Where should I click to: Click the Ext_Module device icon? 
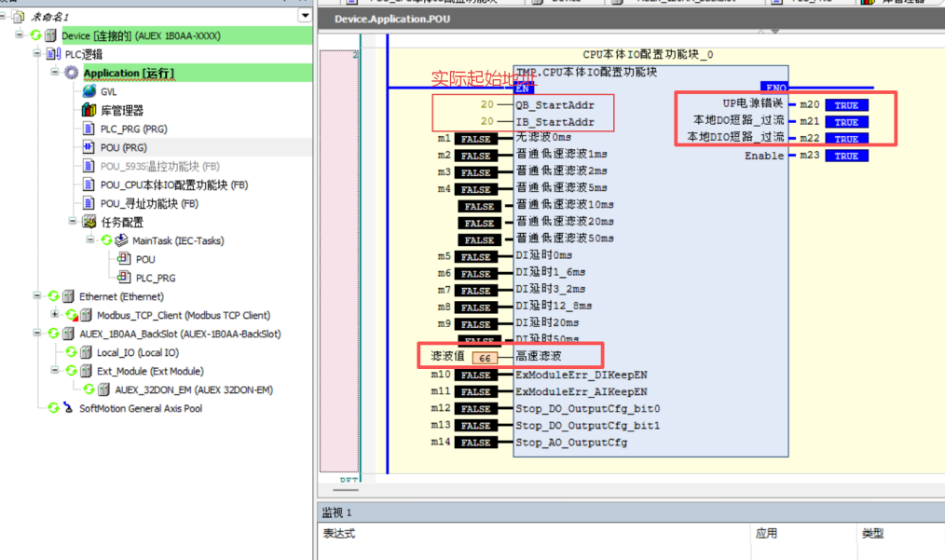(x=86, y=372)
